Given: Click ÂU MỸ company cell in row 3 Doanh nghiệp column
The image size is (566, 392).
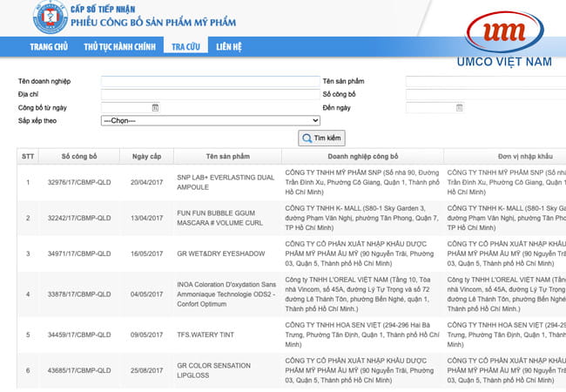Looking at the screenshot, I should pos(360,253).
